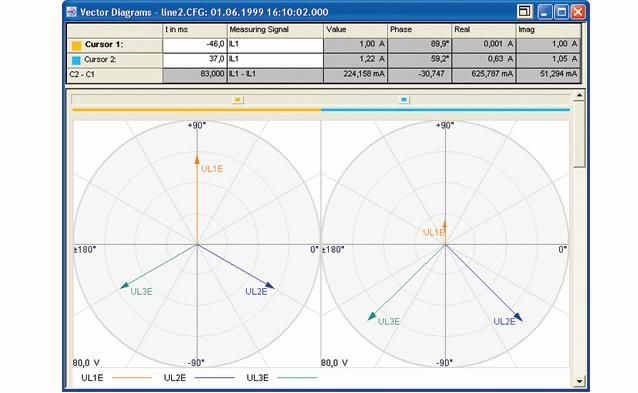
Task: Open Cursor 2 measuring signal IL1 field
Action: point(275,60)
